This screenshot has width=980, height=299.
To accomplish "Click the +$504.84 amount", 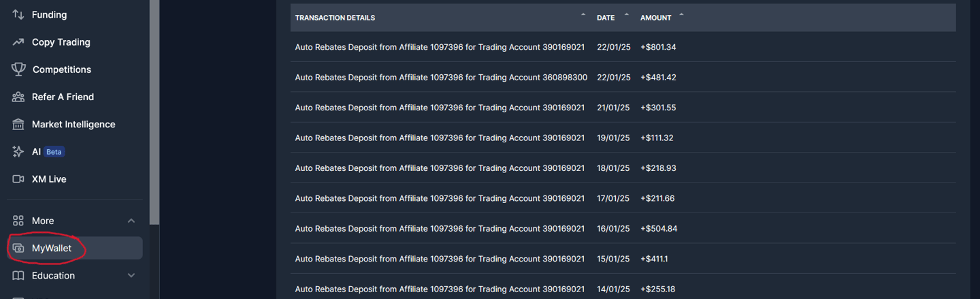I will click(659, 229).
